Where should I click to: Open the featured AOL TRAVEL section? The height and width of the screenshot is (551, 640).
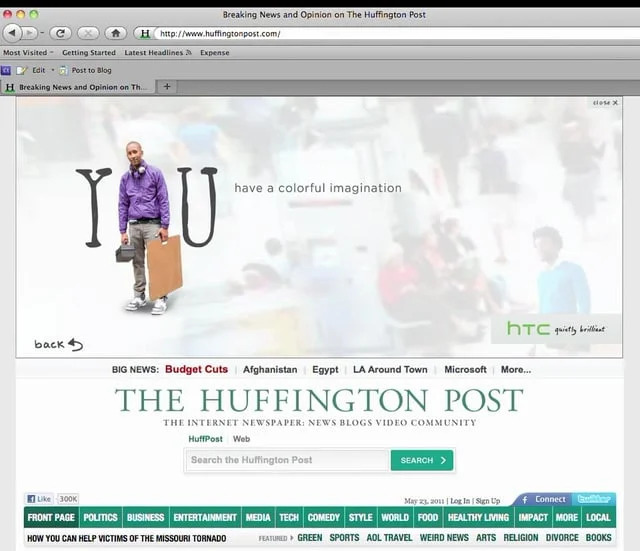pos(389,538)
